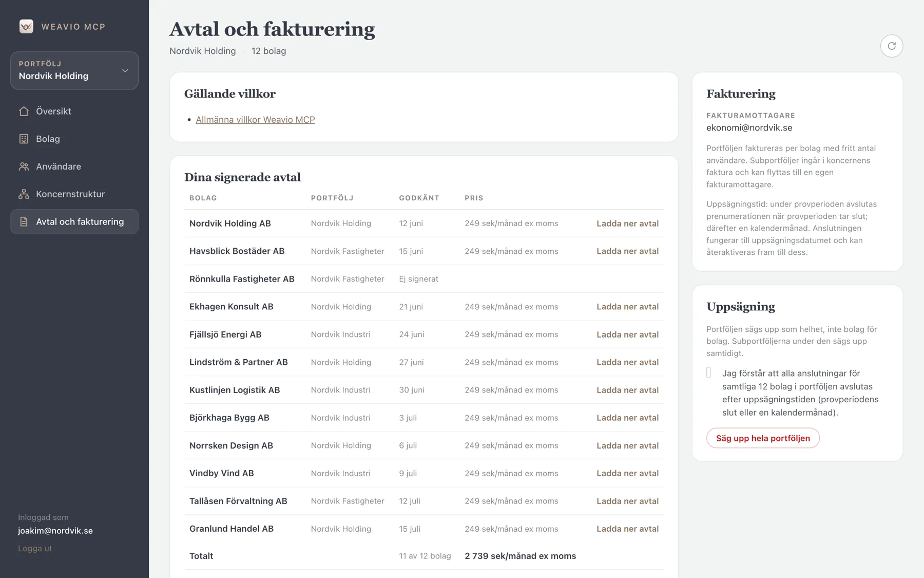Download agreement for Nordvik Holding AB
The width and height of the screenshot is (924, 578).
(627, 223)
